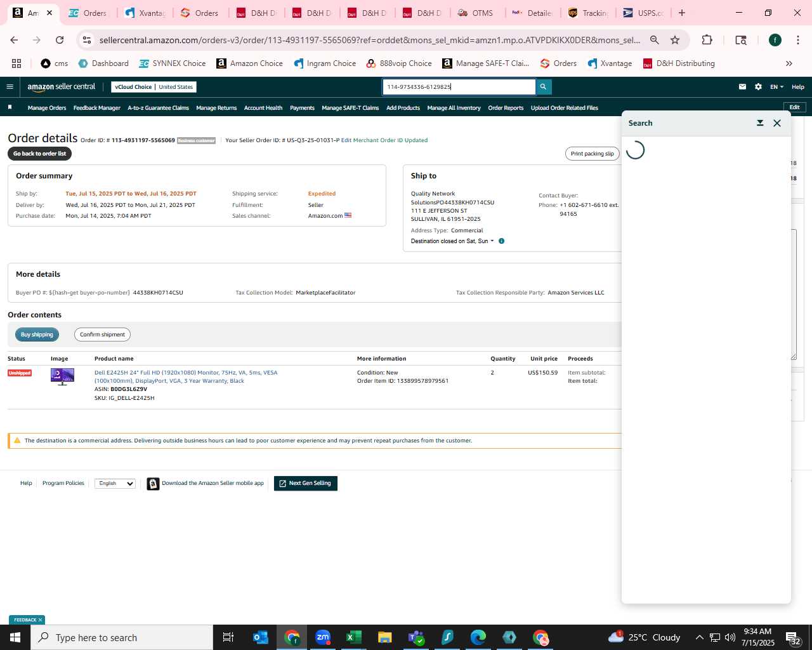
Task: Open the settings gear icon
Action: [x=758, y=87]
